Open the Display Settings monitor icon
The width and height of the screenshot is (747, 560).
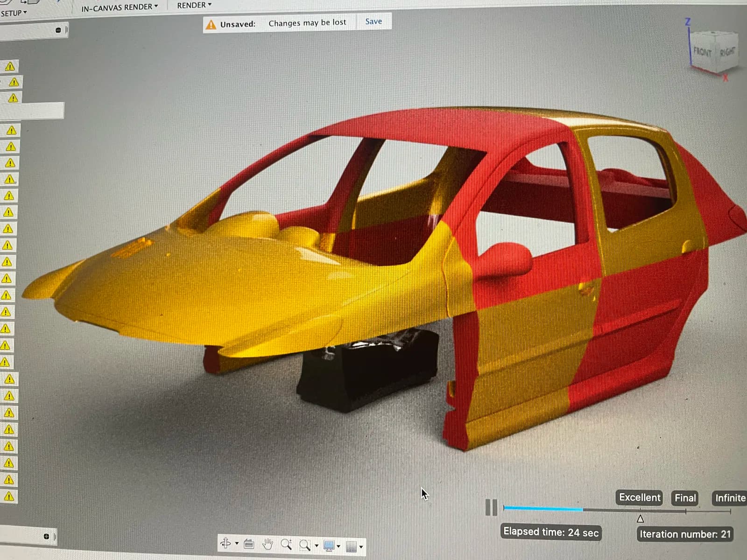tap(329, 546)
